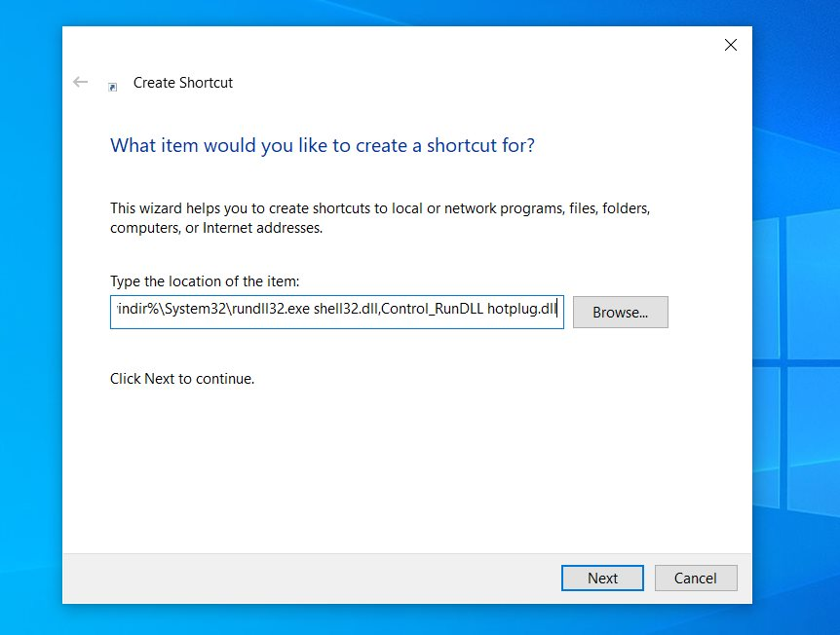Click the Create Shortcut title text
The width and height of the screenshot is (840, 635).
tap(182, 83)
